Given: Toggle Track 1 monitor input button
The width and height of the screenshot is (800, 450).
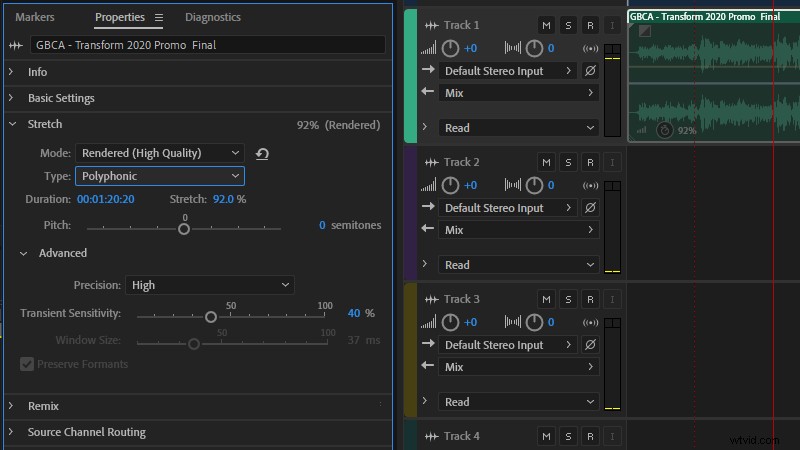Looking at the screenshot, I should 612,25.
